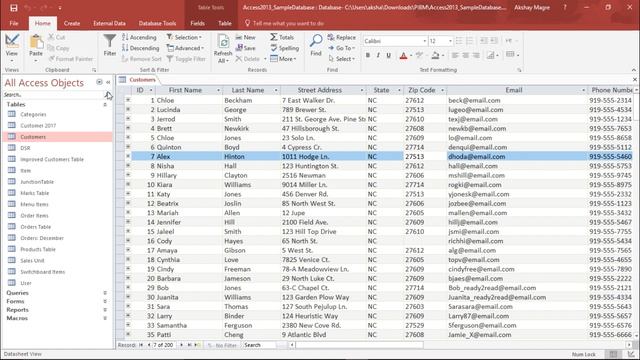Go to next record navigation arrow
The image size is (640, 360).
coord(181,345)
